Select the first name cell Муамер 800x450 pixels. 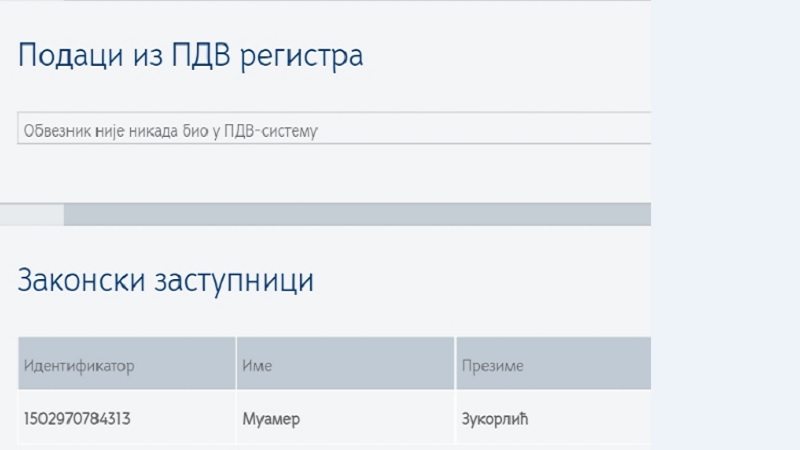(x=271, y=419)
